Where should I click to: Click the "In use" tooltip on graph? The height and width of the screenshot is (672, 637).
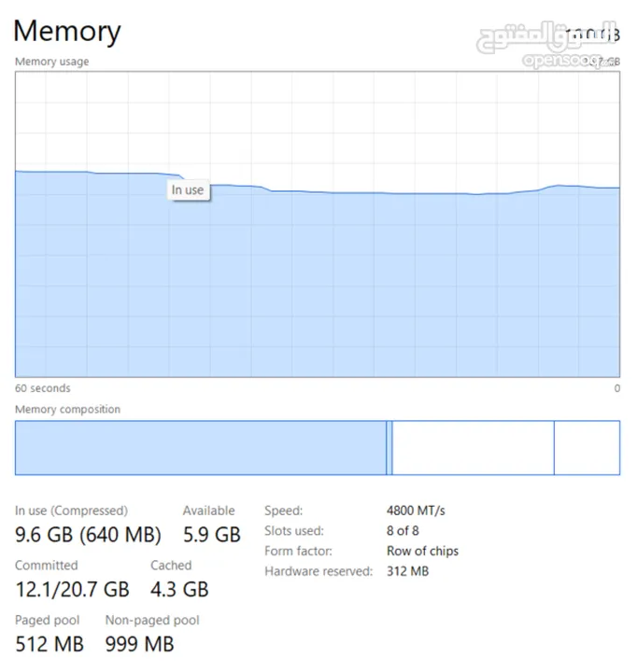(187, 189)
